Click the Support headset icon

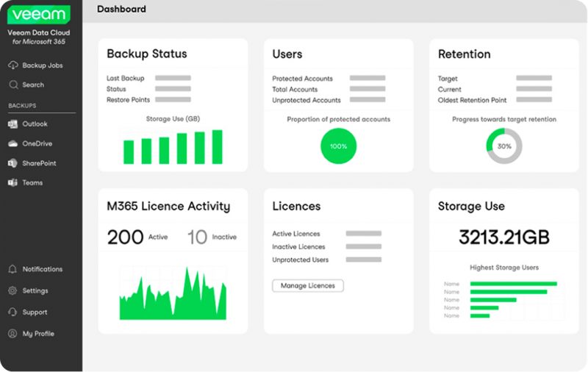[12, 312]
